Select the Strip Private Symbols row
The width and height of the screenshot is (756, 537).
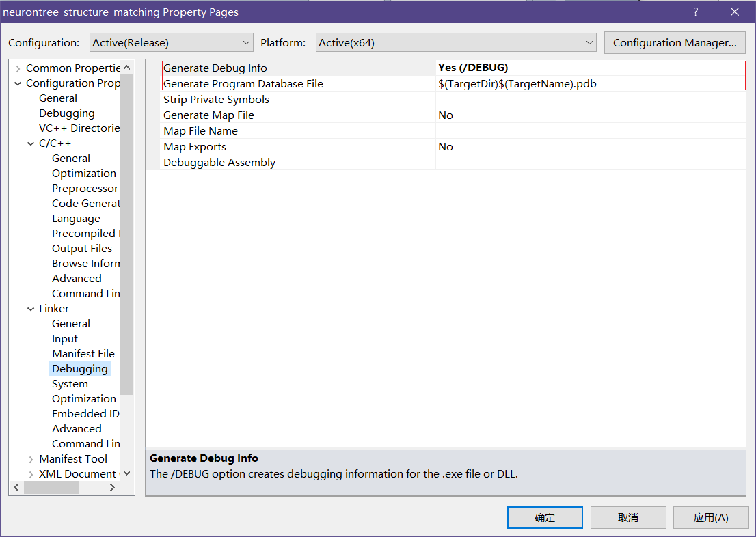[216, 100]
